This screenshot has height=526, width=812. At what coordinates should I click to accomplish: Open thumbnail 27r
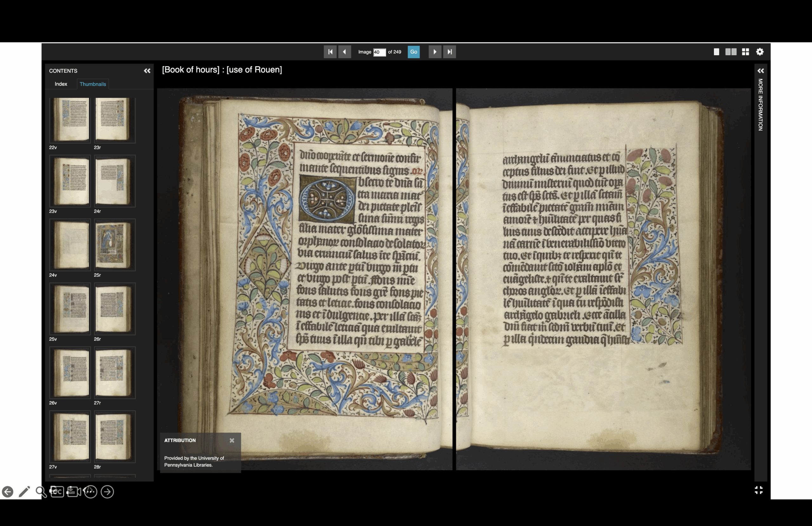point(115,373)
